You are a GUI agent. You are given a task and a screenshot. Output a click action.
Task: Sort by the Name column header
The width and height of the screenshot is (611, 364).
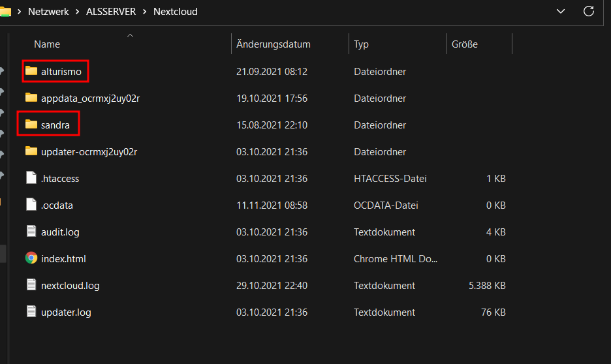(x=47, y=44)
